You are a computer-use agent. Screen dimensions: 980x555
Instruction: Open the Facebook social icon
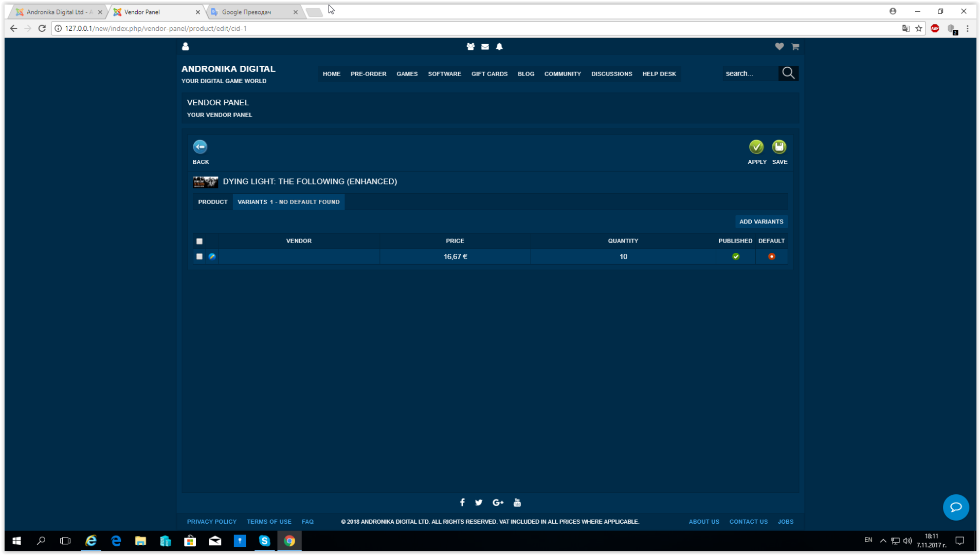point(462,503)
